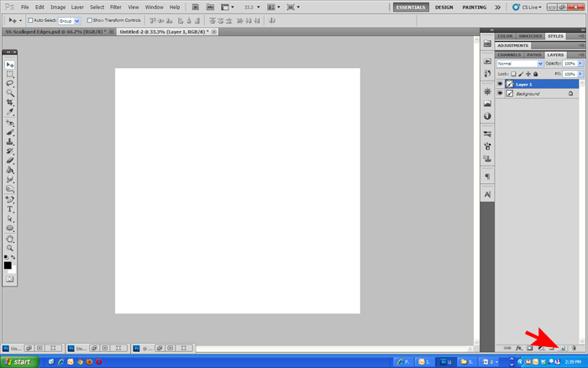Expand more workspaces double-arrow

[497, 7]
